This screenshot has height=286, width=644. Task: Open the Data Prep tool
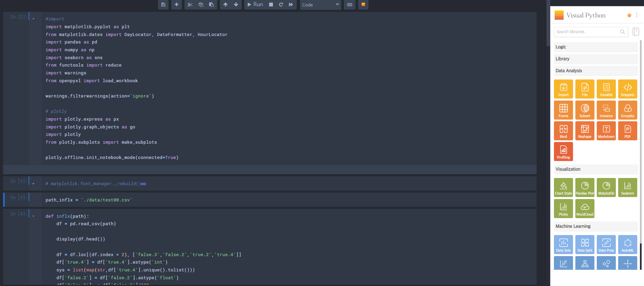(606, 245)
